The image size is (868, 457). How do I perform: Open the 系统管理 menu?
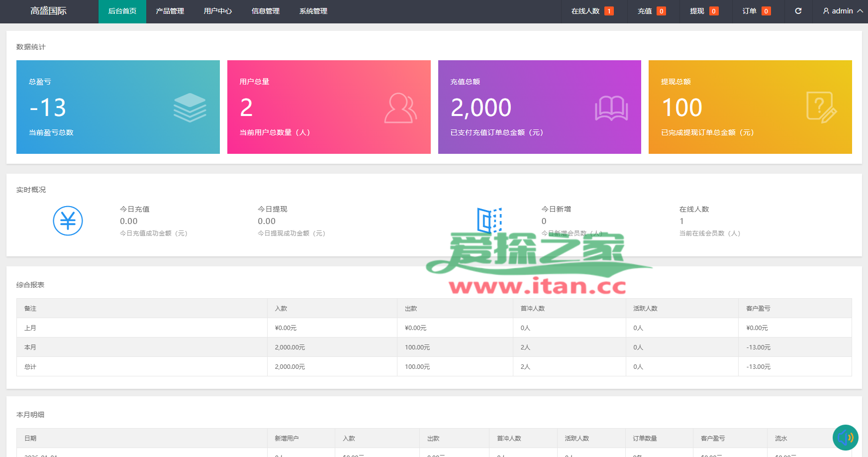[x=313, y=11]
